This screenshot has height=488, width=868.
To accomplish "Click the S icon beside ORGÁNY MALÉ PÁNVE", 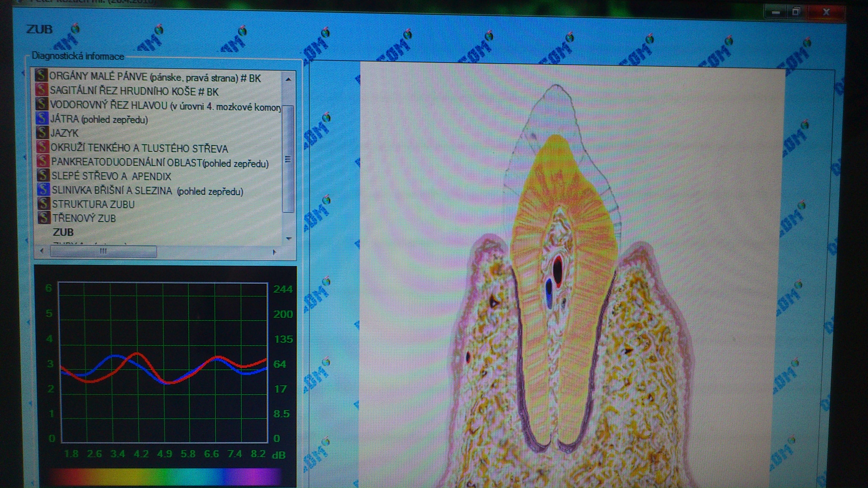I will [41, 75].
